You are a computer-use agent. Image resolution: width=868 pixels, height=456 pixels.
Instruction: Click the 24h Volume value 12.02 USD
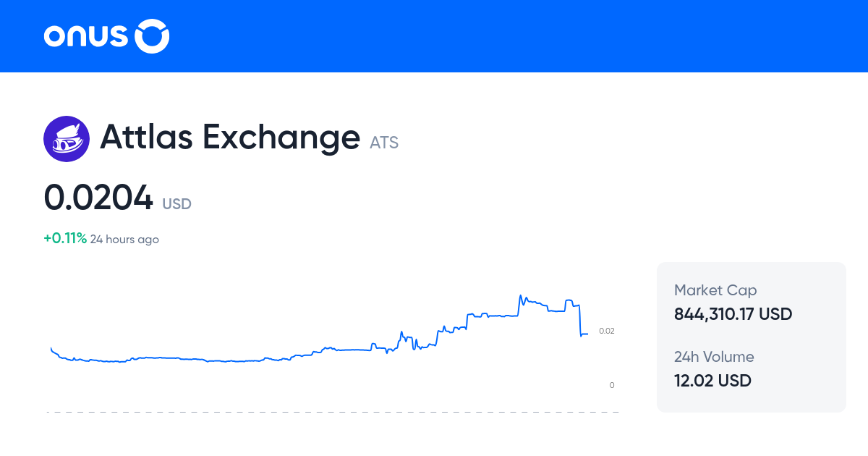coord(712,380)
